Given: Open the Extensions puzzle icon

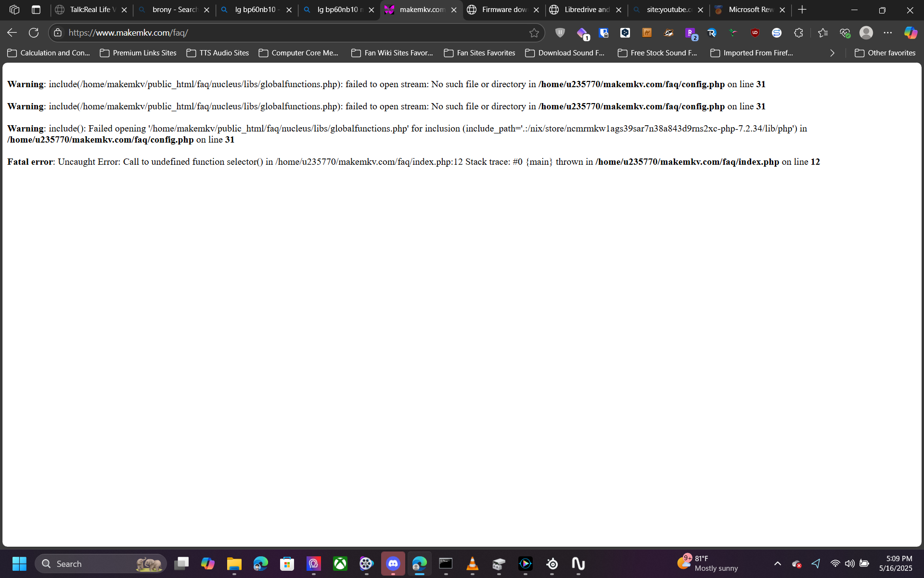Looking at the screenshot, I should pos(798,33).
